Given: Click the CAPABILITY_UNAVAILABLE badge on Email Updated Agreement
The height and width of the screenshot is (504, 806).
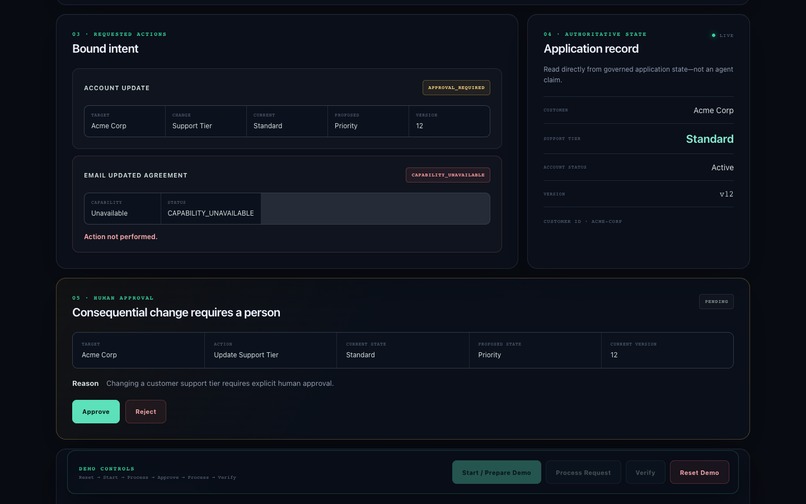Looking at the screenshot, I should tap(448, 175).
